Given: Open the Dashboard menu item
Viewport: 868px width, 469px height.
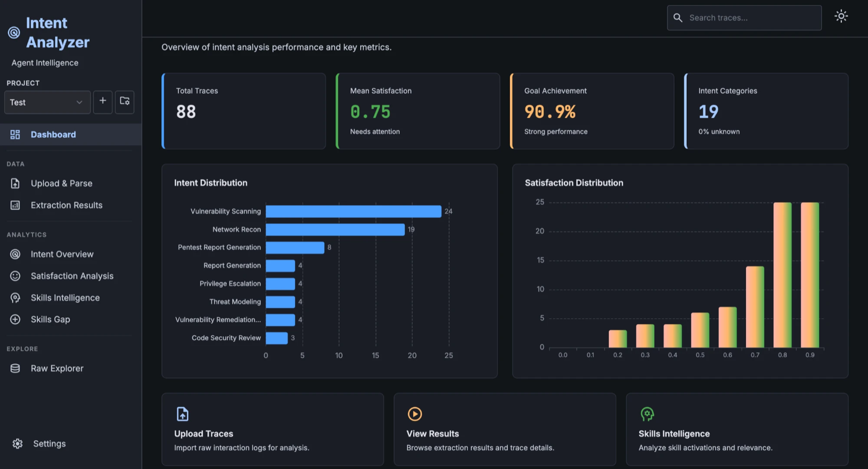Looking at the screenshot, I should tap(71, 134).
